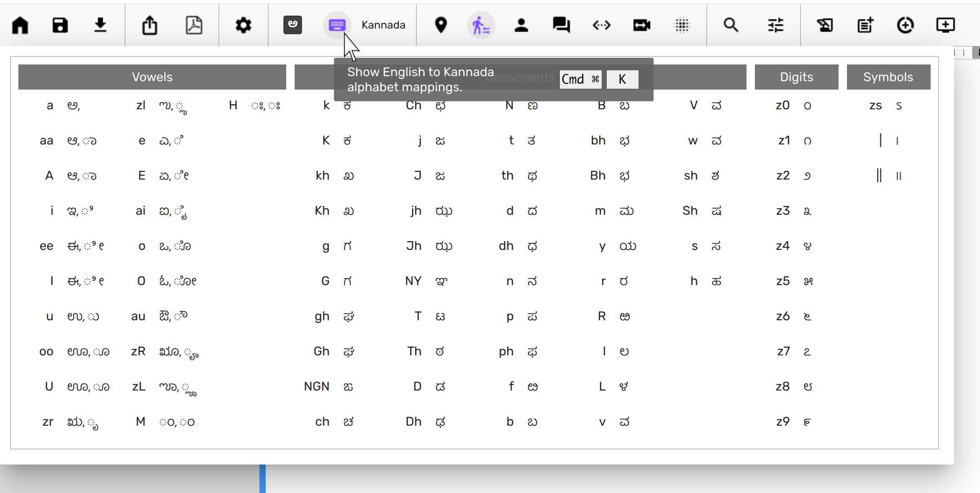This screenshot has height=493, width=980.
Task: Click the Digits section header
Action: pos(796,77)
